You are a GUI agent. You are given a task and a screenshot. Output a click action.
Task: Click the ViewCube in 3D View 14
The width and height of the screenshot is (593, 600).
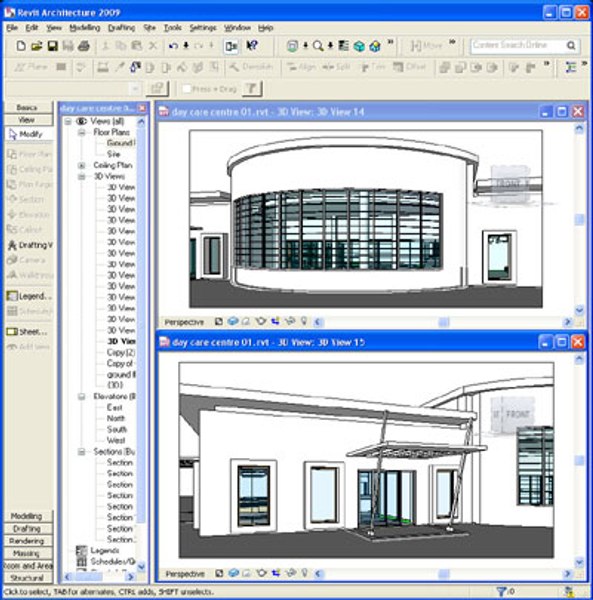(x=510, y=183)
